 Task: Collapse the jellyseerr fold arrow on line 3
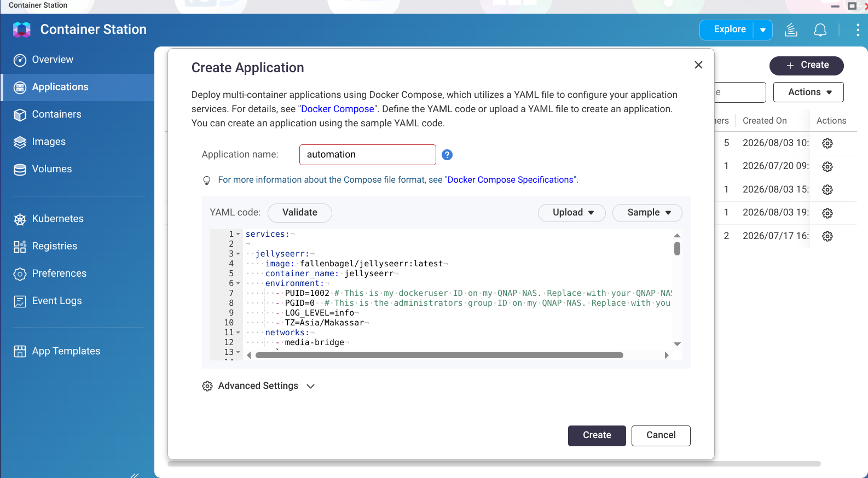tap(238, 254)
